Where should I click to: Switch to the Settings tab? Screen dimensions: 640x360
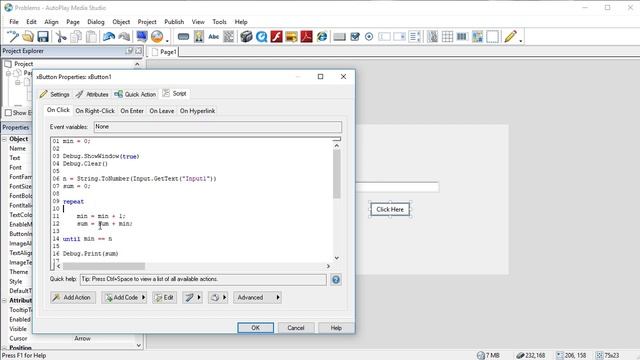pyautogui.click(x=55, y=94)
